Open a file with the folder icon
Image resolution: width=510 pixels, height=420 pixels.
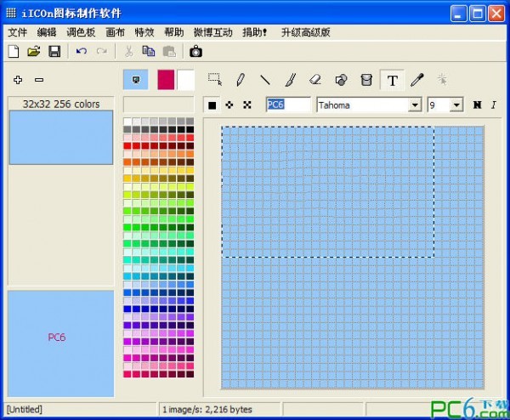point(33,51)
